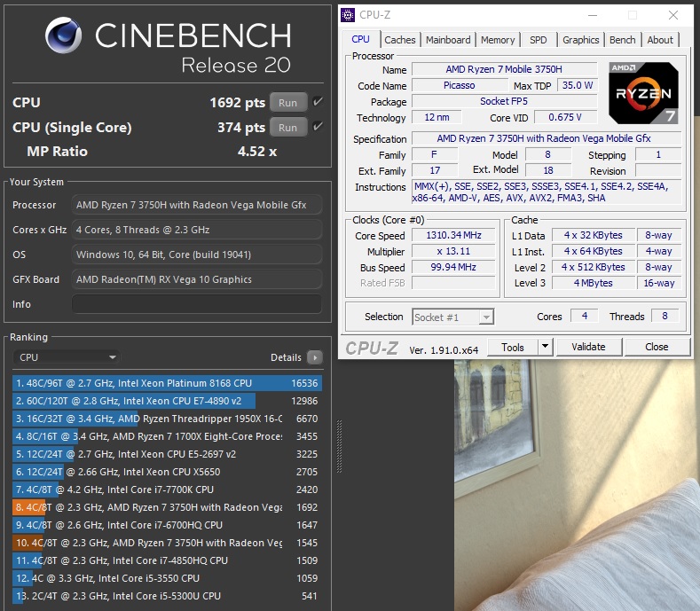Click the Threads count value 8
Screen dimensions: 700x611
click(665, 316)
